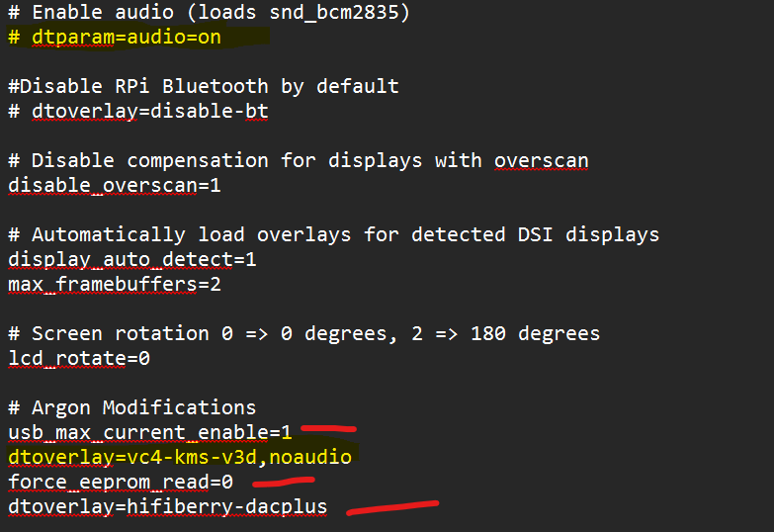Click the usb_max_current_enable=1 line
774x532 pixels.
(150, 433)
